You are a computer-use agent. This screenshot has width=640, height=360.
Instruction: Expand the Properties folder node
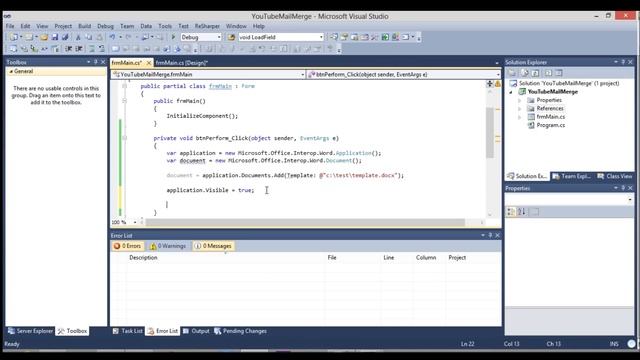tap(520, 100)
